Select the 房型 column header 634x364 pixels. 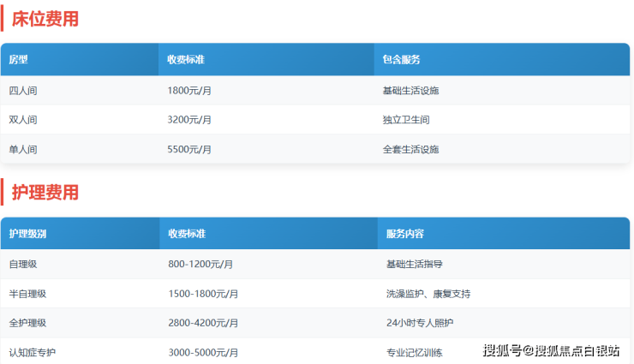coord(19,60)
